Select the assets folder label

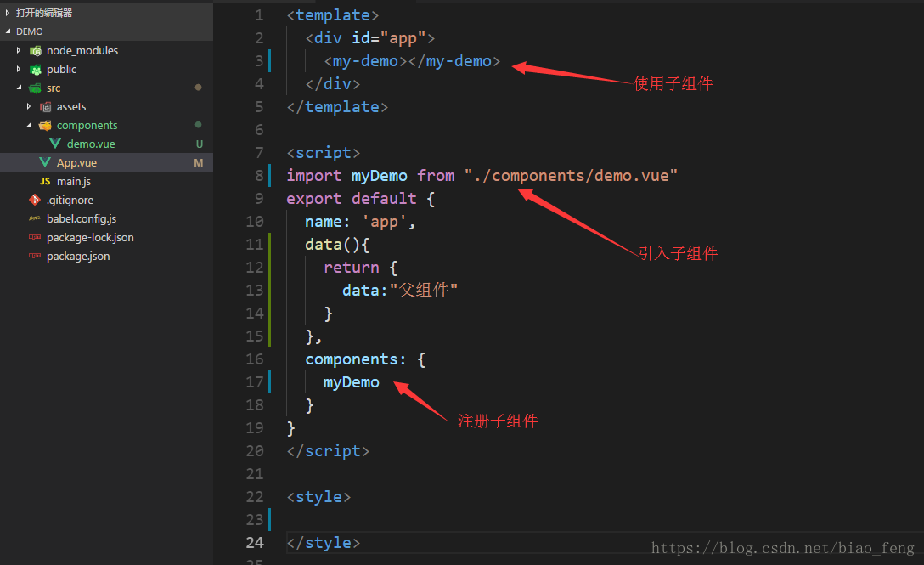click(x=71, y=107)
